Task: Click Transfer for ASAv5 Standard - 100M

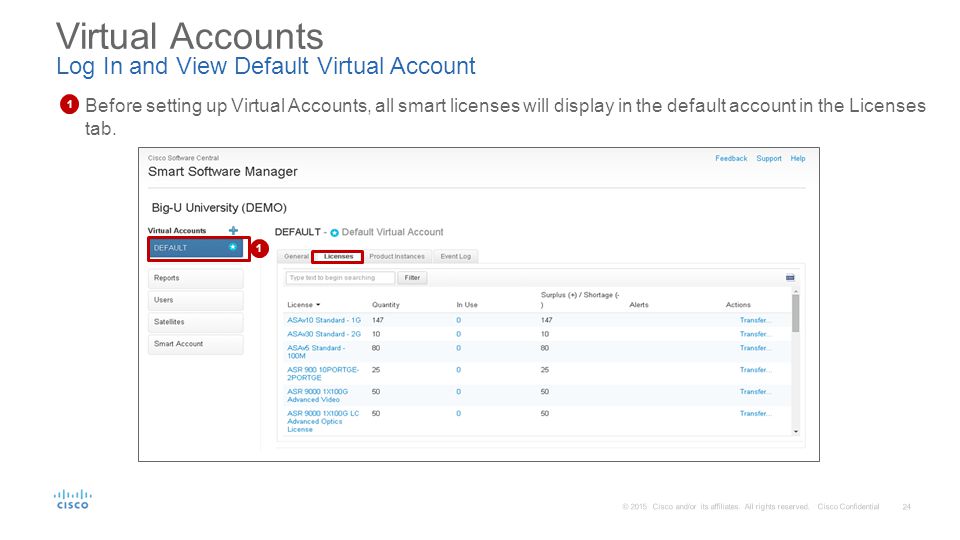Action: [755, 348]
